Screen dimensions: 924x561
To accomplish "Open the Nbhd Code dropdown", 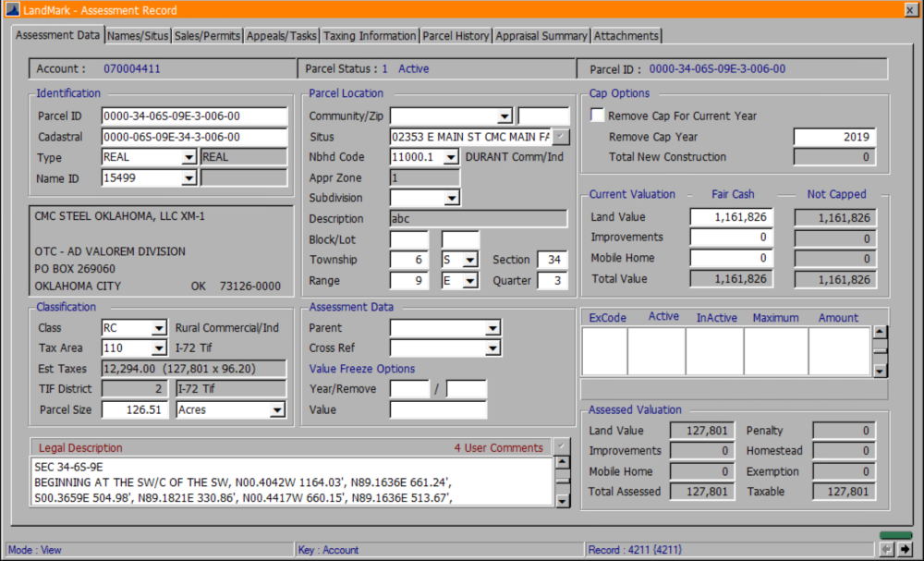I will [x=451, y=157].
